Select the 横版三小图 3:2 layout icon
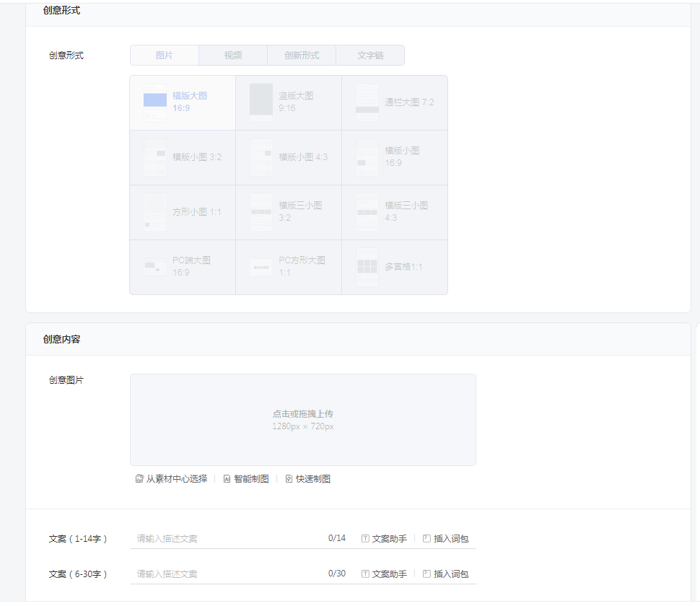 point(261,212)
